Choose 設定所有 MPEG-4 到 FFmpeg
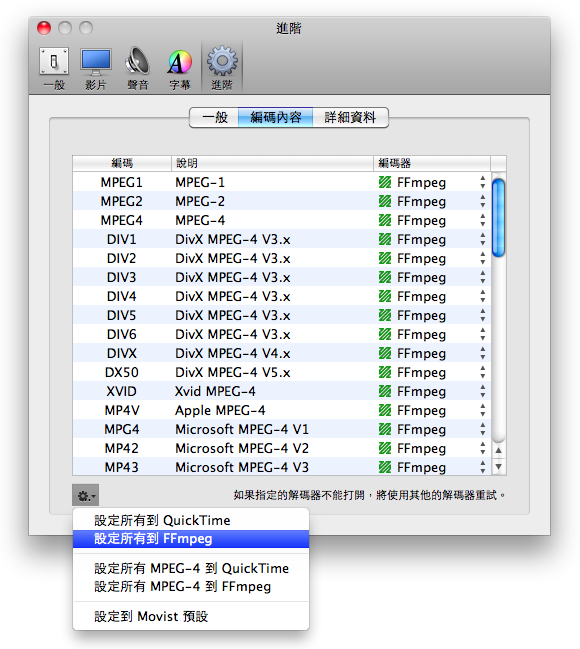Image resolution: width=580 pixels, height=649 pixels. point(191,587)
